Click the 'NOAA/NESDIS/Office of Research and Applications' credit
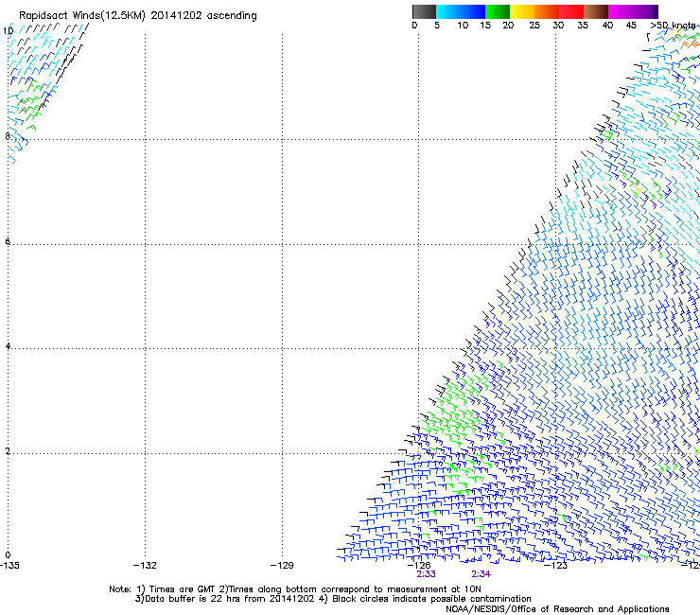 point(557,609)
